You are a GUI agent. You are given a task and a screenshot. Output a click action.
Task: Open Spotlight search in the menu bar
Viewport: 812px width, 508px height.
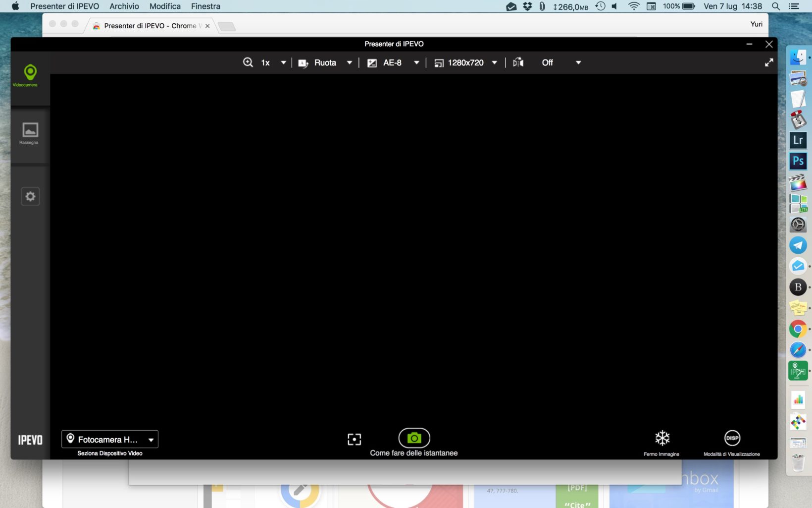(x=776, y=6)
